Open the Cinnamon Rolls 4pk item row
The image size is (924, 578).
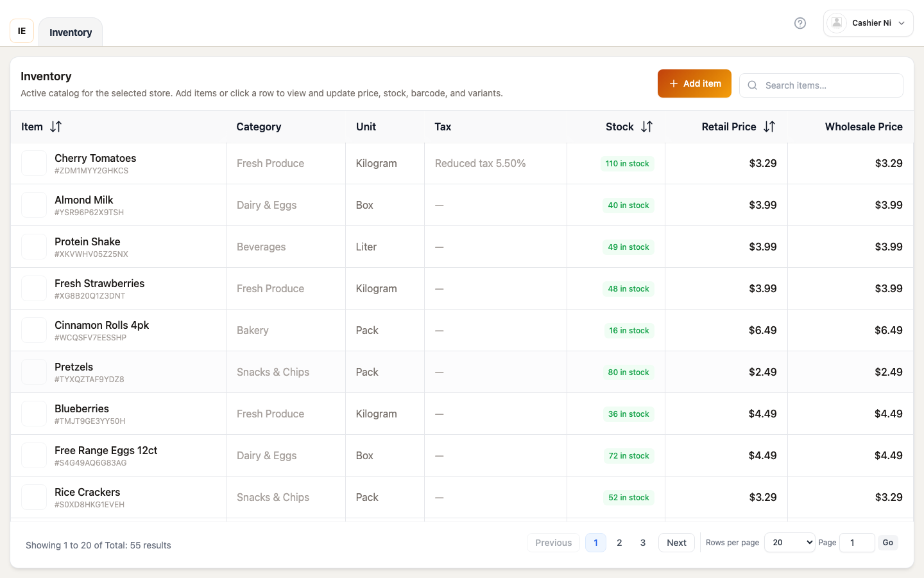[462, 330]
